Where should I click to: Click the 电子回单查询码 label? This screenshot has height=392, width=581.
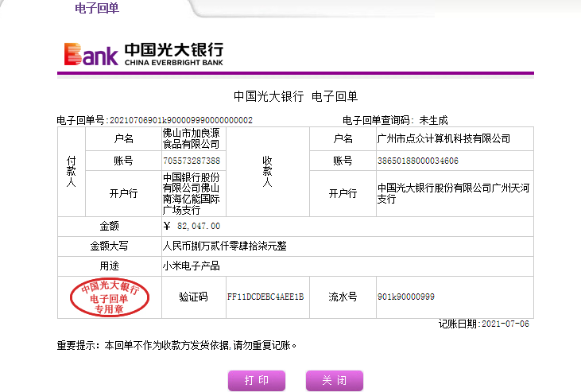coord(378,120)
